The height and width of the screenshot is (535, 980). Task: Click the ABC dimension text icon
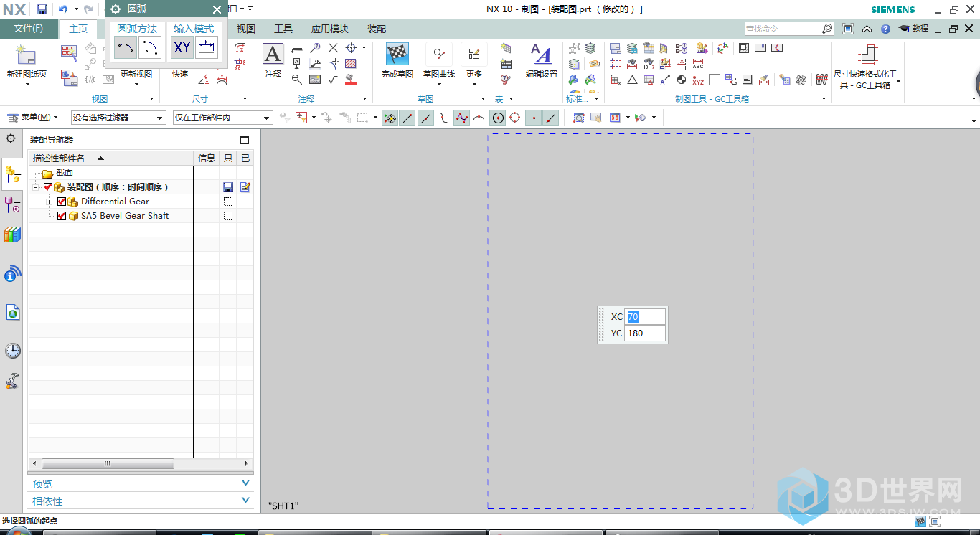click(698, 64)
